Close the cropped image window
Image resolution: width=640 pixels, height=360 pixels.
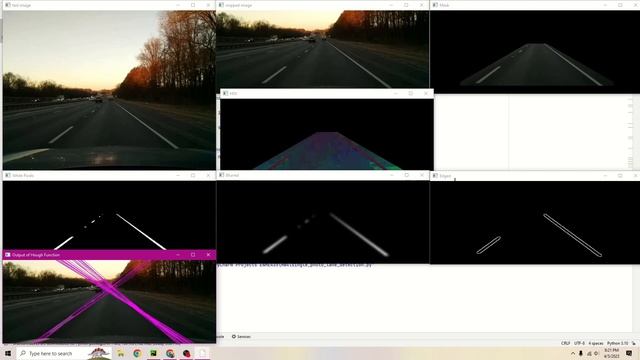tap(422, 5)
